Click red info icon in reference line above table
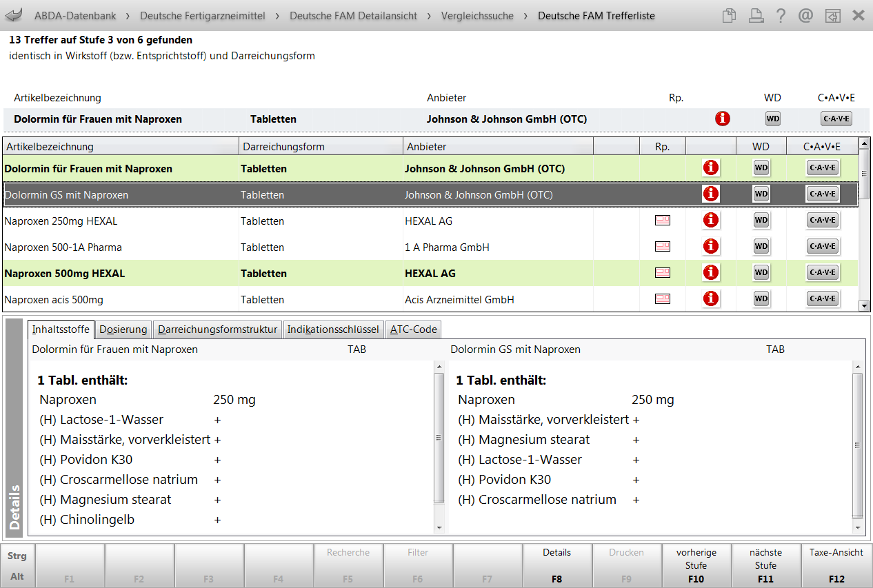Screen dimensions: 873x588 (x=722, y=119)
